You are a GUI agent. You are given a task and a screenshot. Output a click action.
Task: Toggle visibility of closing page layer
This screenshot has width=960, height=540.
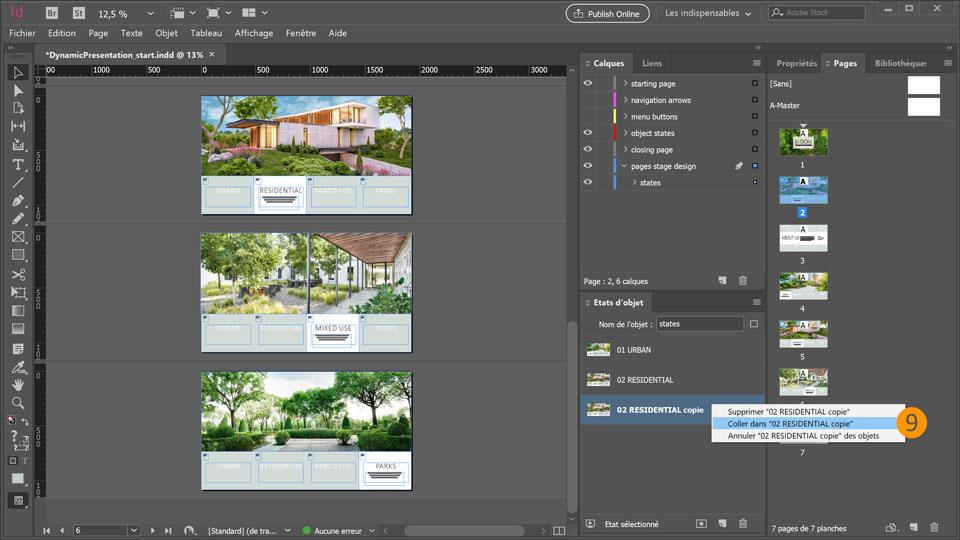(588, 149)
